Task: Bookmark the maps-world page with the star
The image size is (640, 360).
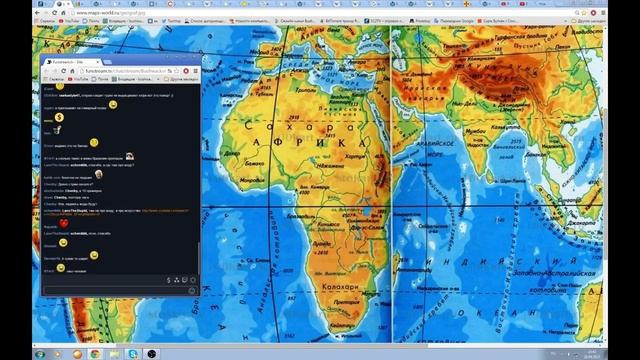Action: pos(584,13)
